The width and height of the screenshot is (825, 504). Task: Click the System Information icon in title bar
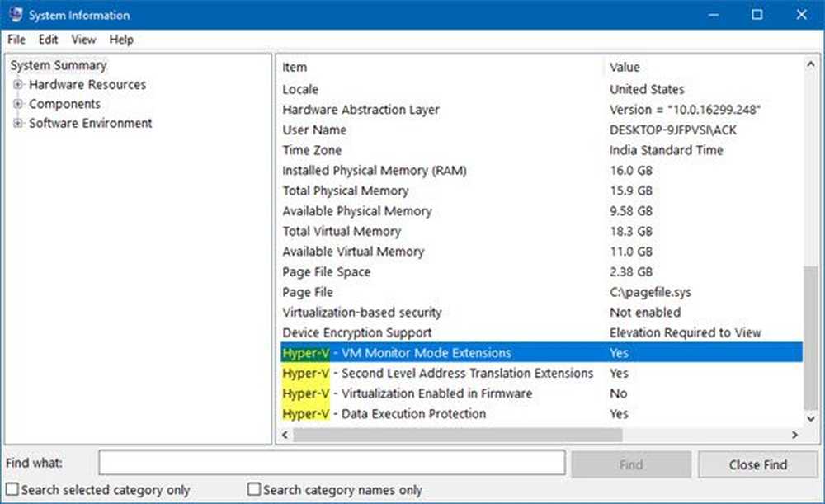coord(15,14)
